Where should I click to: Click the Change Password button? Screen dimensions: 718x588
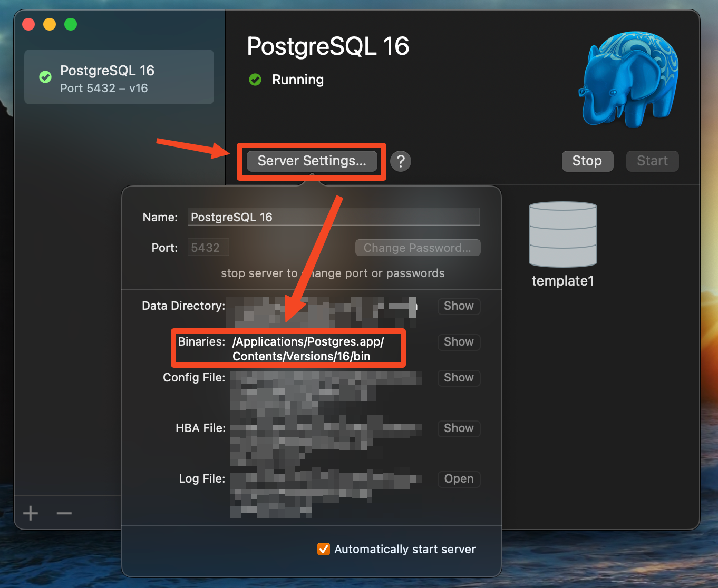[418, 248]
